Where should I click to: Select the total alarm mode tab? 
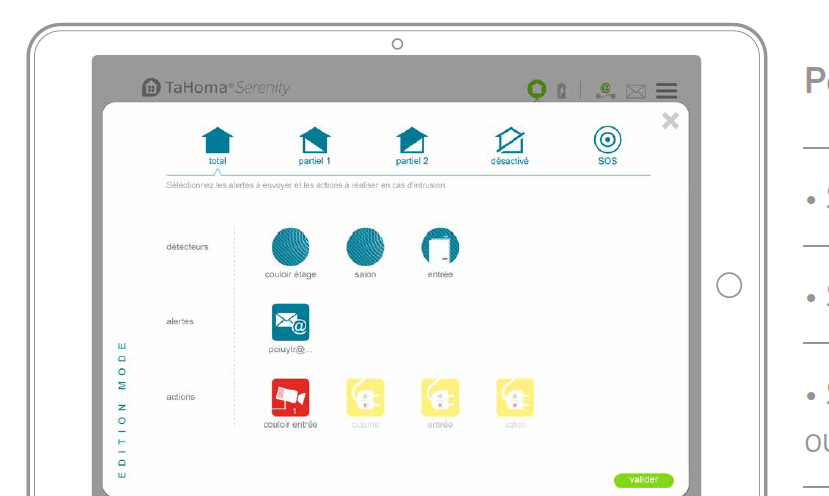click(x=217, y=146)
